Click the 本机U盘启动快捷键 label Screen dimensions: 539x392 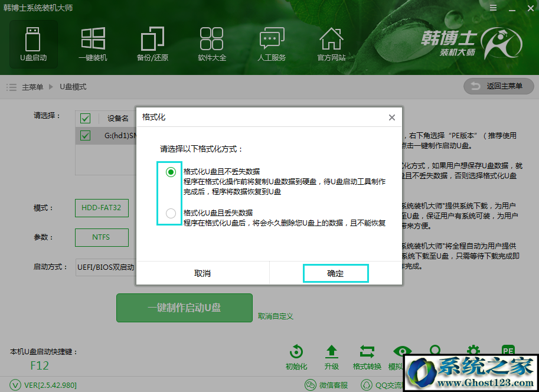pos(44,352)
